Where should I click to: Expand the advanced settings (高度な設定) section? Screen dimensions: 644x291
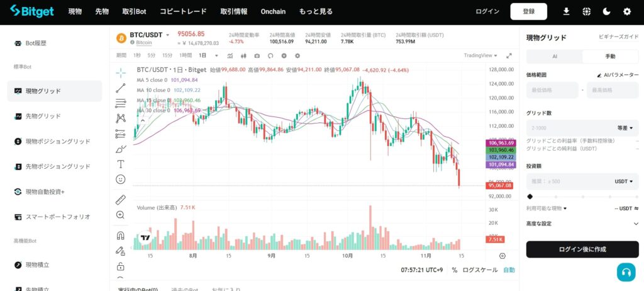[x=636, y=224]
